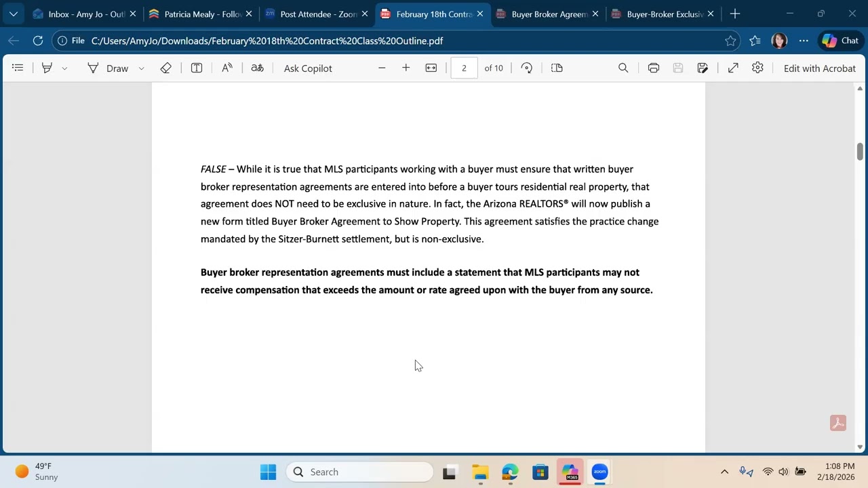Image resolution: width=868 pixels, height=488 pixels.
Task: Open the PDF table of contents panel
Action: point(18,68)
